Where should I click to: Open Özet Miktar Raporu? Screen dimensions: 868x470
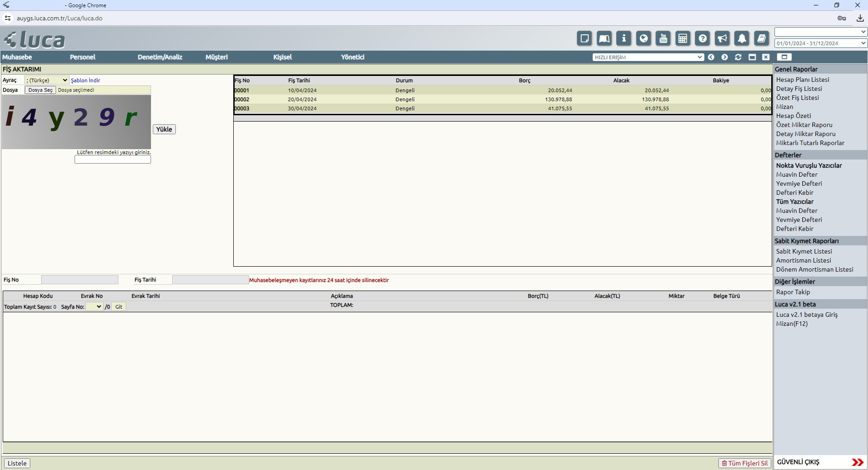tap(804, 125)
